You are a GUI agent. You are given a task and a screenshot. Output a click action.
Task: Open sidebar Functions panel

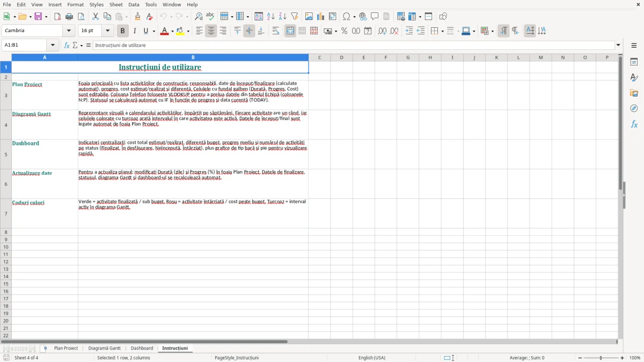pos(634,124)
